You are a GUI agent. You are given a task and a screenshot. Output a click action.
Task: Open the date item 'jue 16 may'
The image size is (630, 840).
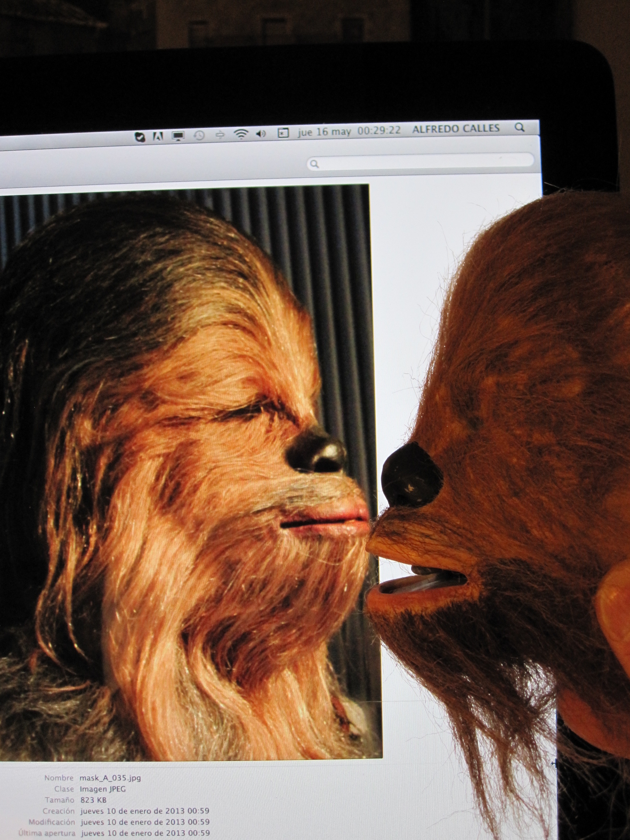324,132
